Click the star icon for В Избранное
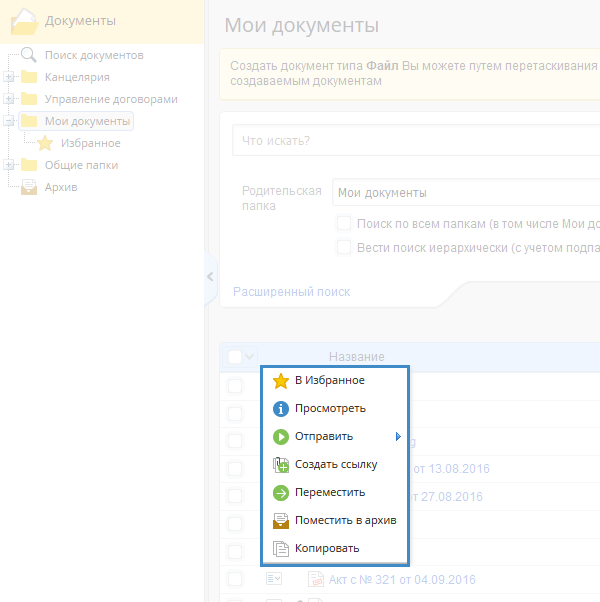600x602 pixels. (281, 381)
